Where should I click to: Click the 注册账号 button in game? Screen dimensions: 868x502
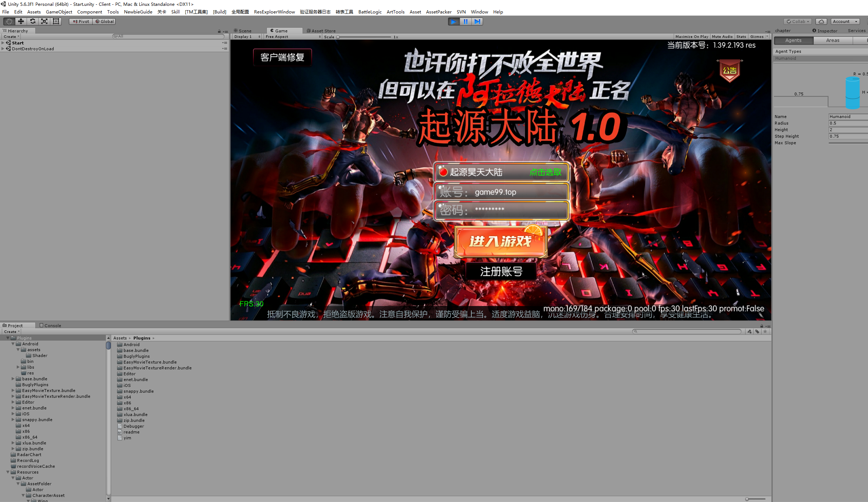click(x=501, y=271)
